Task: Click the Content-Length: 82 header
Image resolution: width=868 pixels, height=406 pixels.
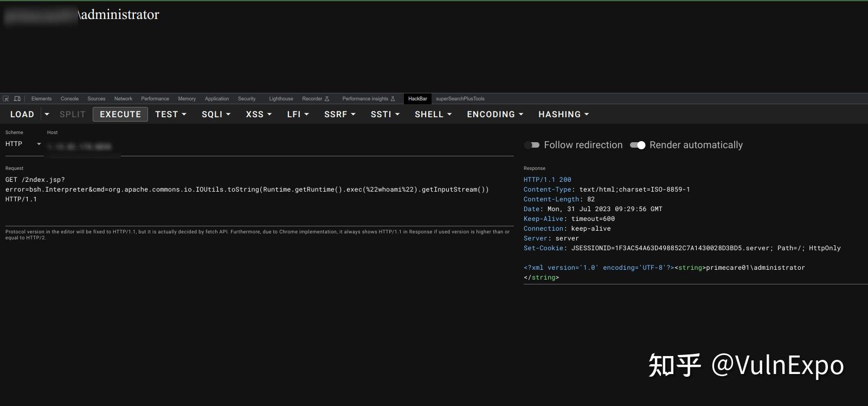Action: 559,199
